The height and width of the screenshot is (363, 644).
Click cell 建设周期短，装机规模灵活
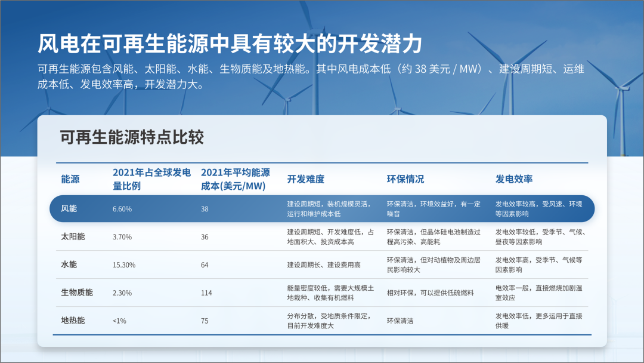329,209
